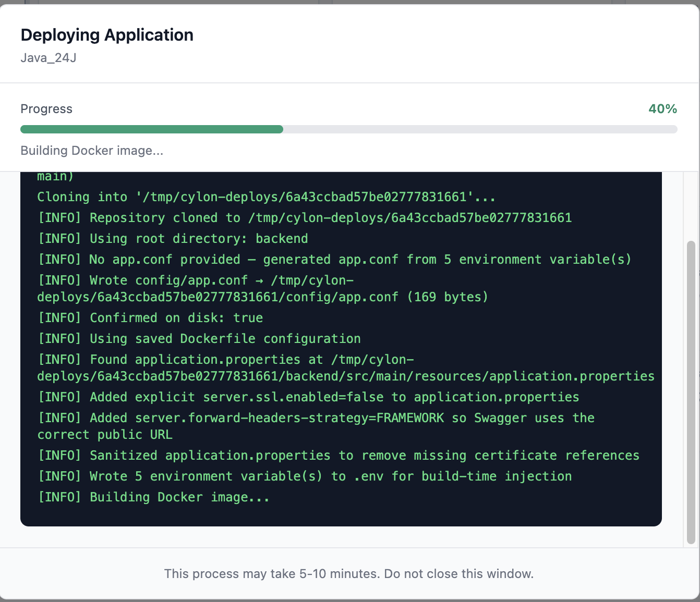The height and width of the screenshot is (602, 700).
Task: Click the 40% progress value
Action: [x=662, y=109]
